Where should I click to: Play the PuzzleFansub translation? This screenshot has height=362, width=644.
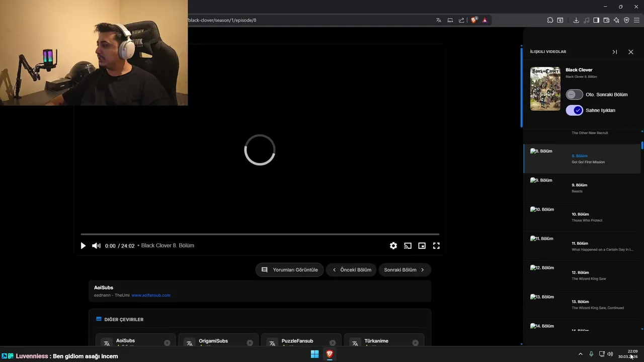point(333,343)
